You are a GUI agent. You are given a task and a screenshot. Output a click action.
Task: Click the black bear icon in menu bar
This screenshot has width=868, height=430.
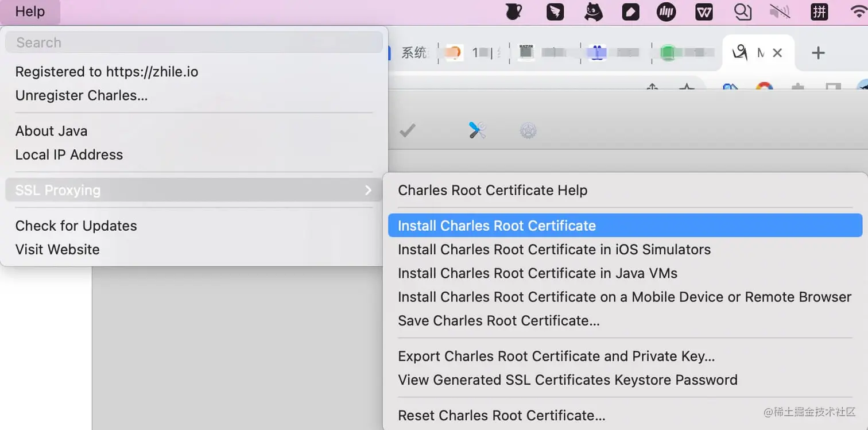click(x=594, y=11)
